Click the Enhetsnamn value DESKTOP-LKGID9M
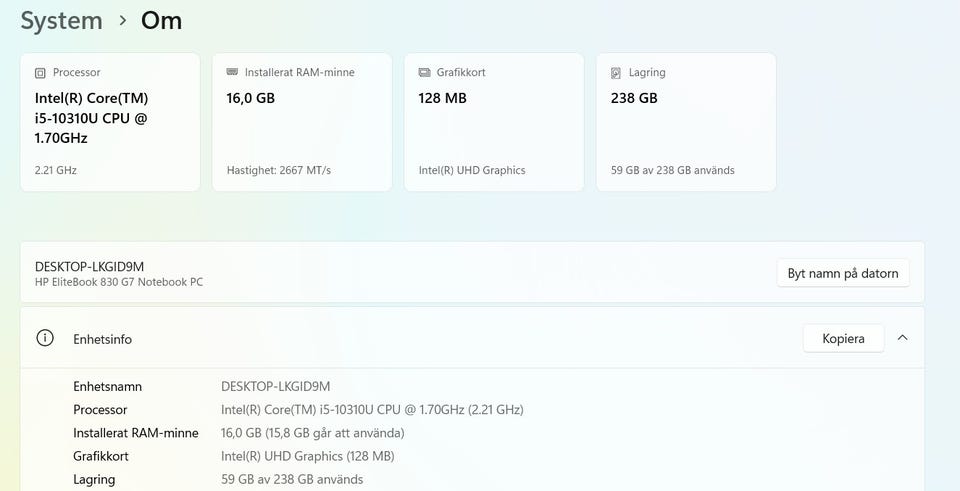960x491 pixels. [276, 386]
